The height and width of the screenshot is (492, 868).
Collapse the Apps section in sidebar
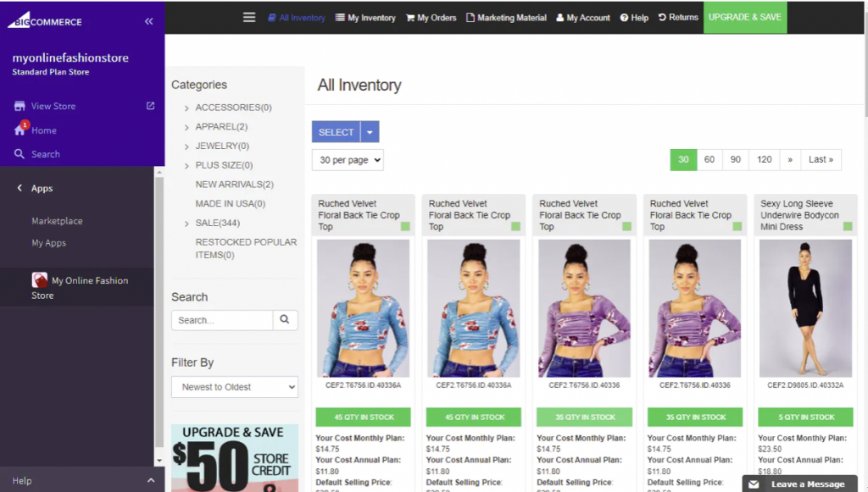pyautogui.click(x=19, y=187)
